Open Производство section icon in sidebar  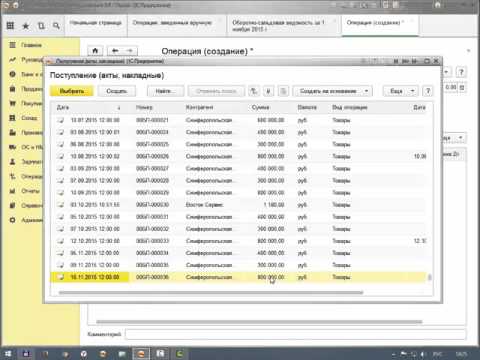(x=13, y=133)
